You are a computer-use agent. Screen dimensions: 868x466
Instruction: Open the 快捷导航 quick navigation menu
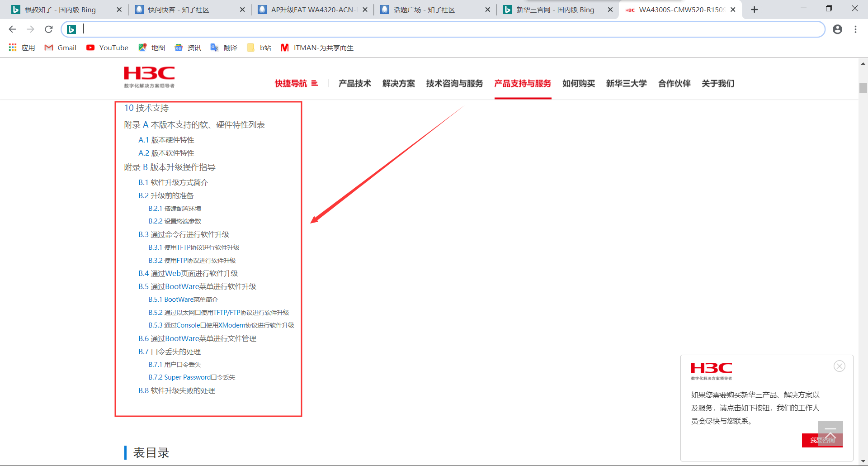(296, 83)
